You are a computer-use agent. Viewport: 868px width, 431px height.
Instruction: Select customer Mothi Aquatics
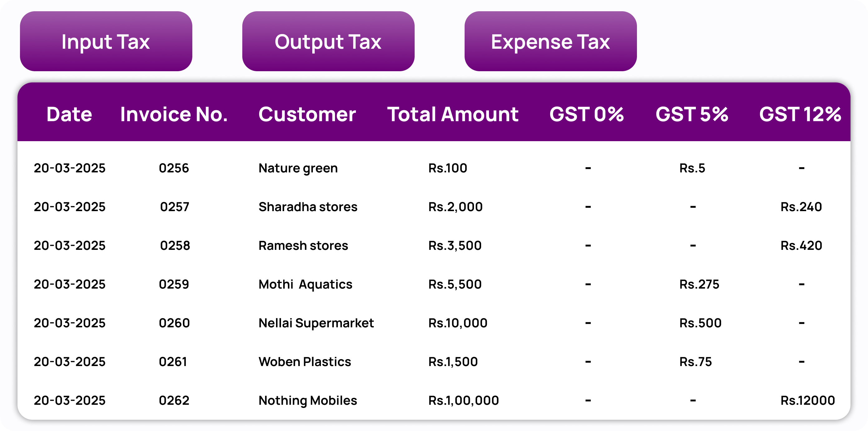[305, 285]
